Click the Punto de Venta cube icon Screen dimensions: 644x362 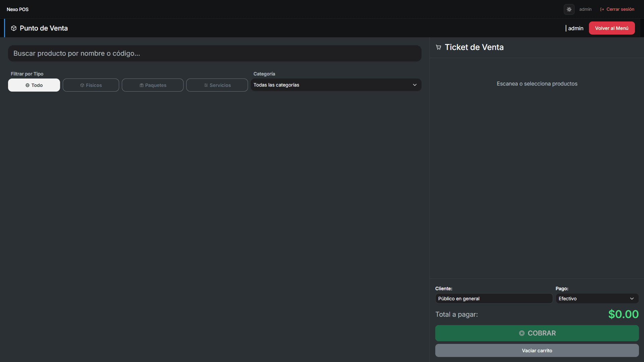[14, 28]
